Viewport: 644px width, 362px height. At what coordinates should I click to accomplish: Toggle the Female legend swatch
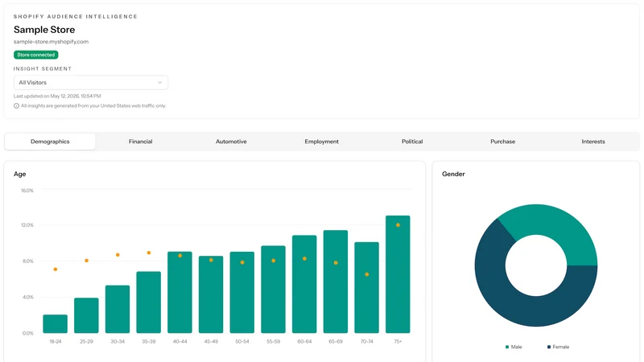click(549, 347)
